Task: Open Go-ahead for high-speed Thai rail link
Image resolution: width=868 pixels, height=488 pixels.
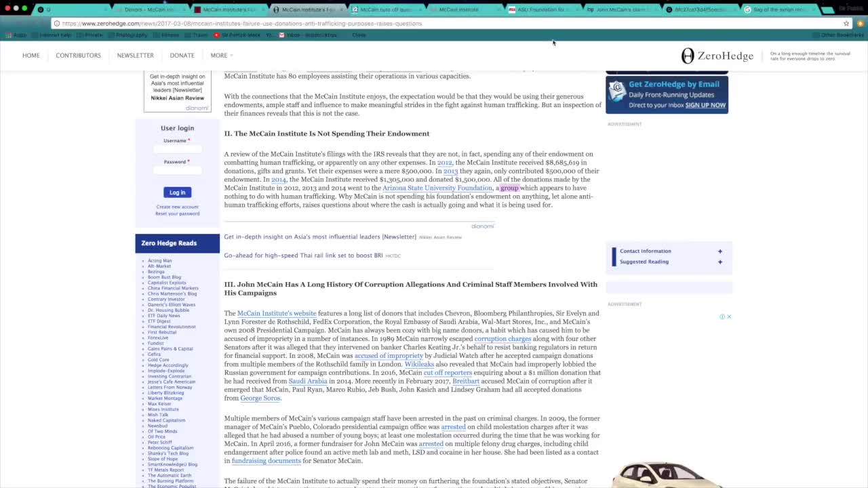Action: click(x=303, y=256)
